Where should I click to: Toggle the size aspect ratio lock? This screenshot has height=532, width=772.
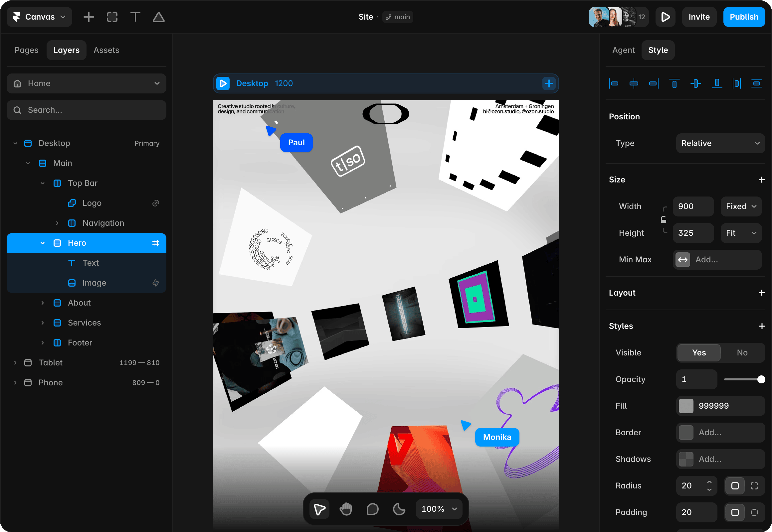click(x=664, y=219)
